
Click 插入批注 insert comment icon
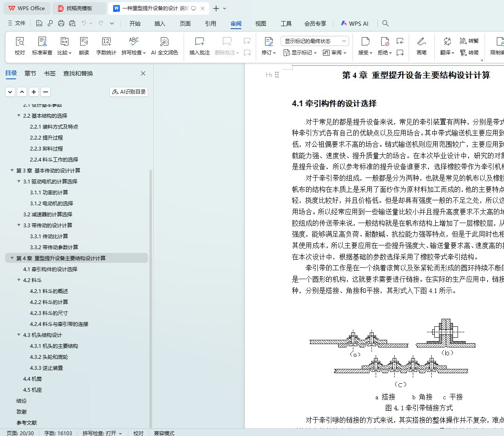[199, 46]
